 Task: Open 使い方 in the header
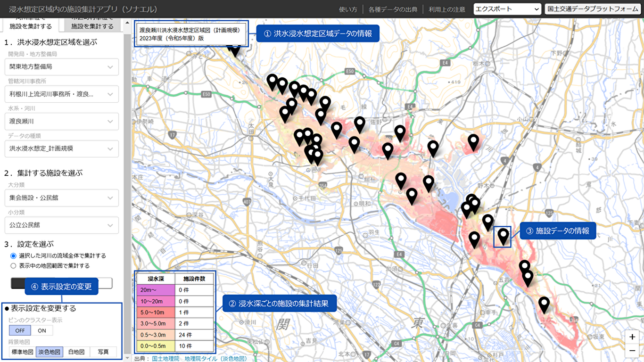(348, 9)
